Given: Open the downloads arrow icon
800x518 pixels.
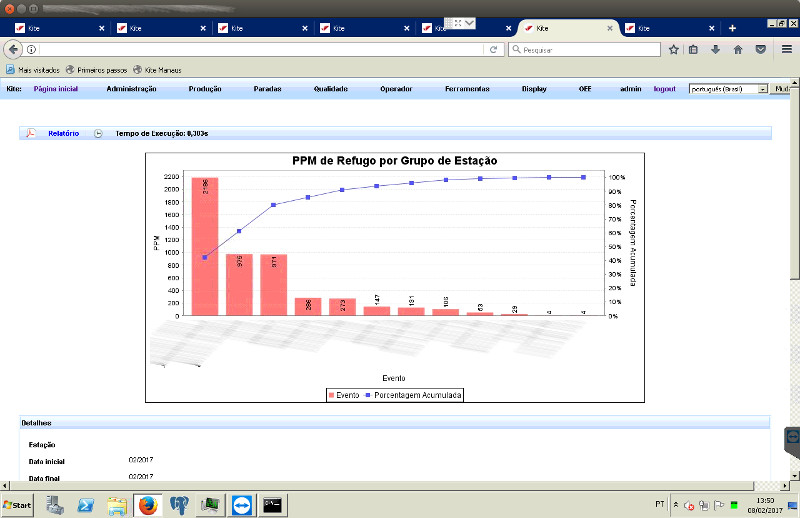Looking at the screenshot, I should [715, 50].
